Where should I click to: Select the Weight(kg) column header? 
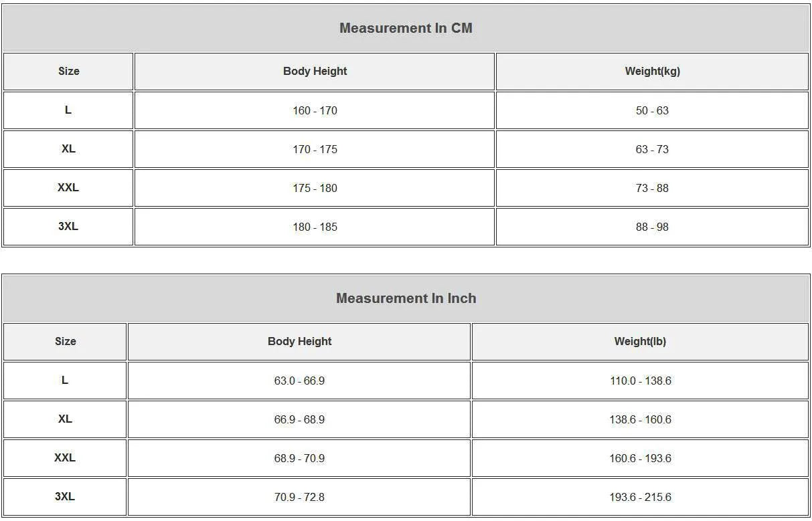pos(652,72)
